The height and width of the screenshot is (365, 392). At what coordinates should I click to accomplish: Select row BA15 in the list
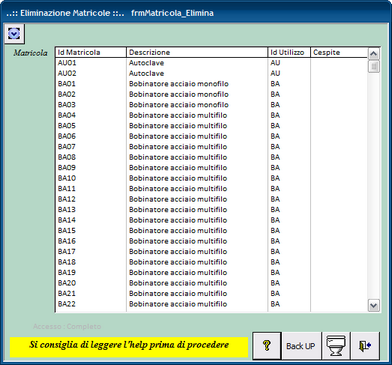[211, 231]
